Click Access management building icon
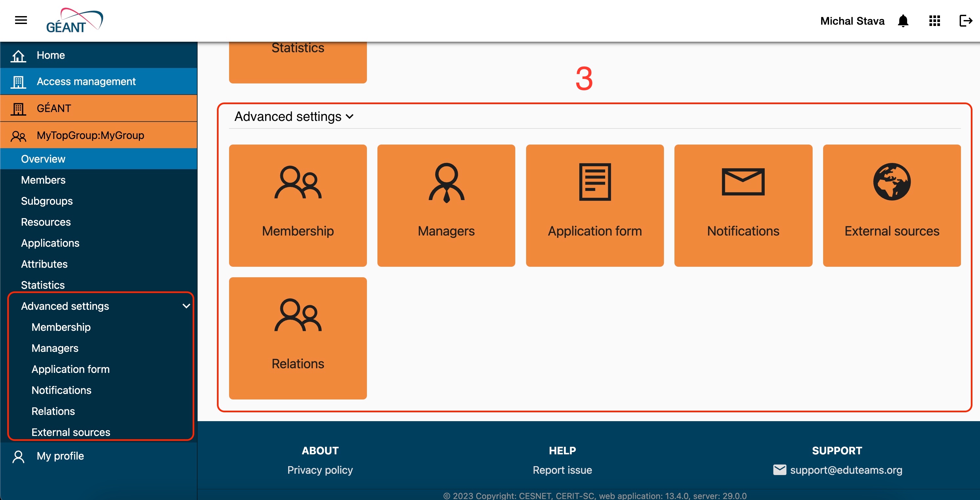This screenshot has width=980, height=500. pos(18,81)
